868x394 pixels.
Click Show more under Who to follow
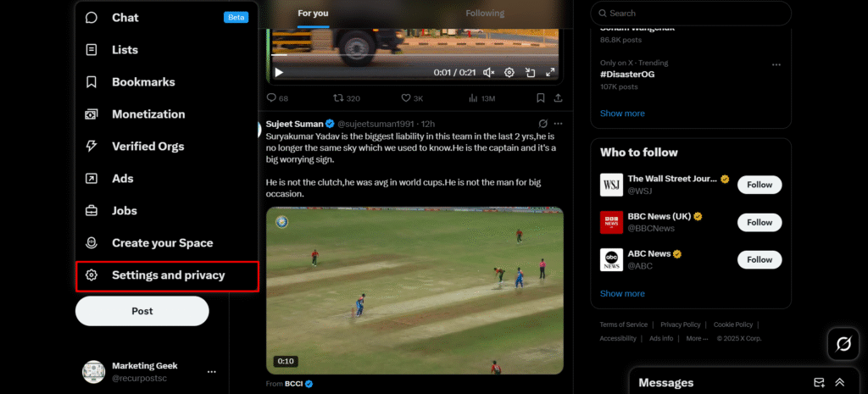[622, 294]
